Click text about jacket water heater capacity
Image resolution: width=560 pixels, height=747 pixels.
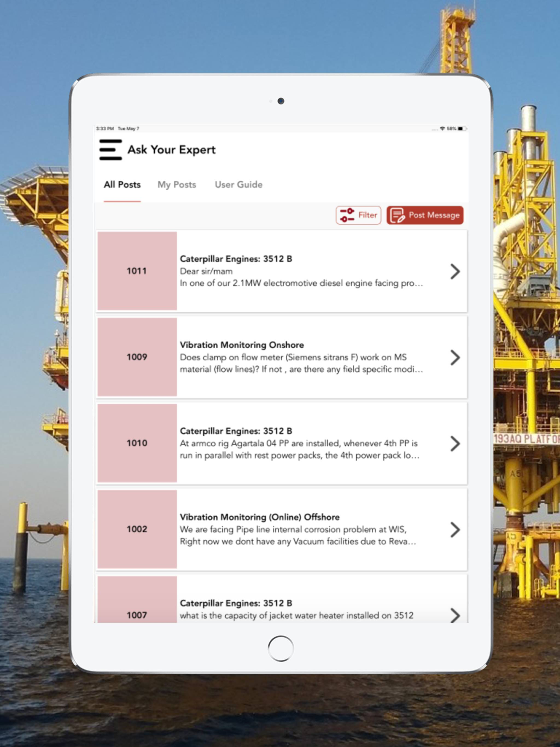click(x=297, y=616)
